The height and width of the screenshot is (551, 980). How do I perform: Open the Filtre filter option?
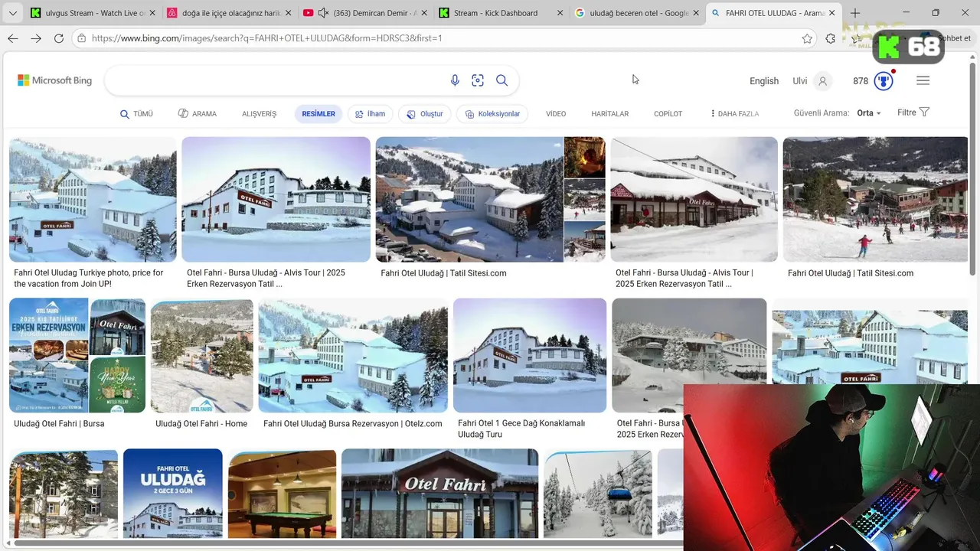click(x=913, y=112)
